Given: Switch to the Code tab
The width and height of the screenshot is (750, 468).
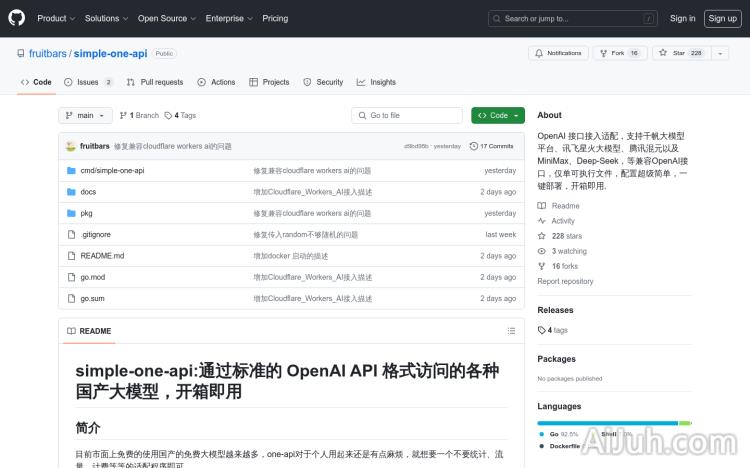Looking at the screenshot, I should tap(36, 82).
